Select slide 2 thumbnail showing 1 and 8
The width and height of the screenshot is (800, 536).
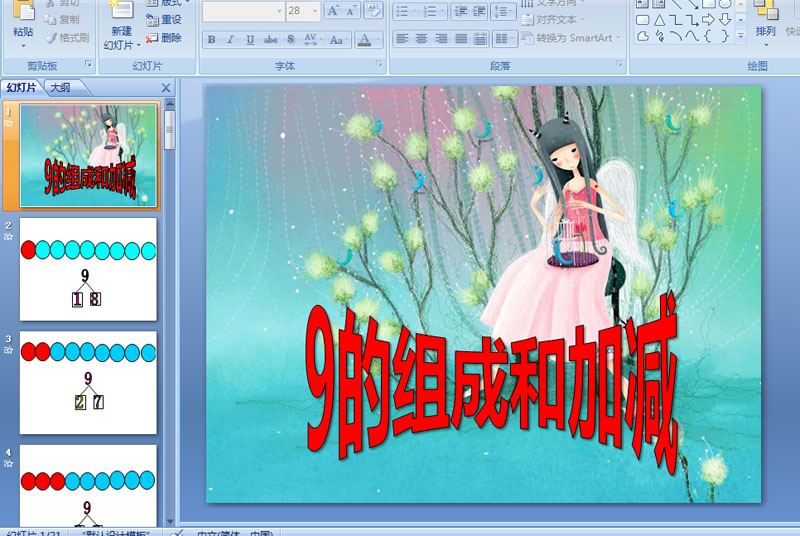point(88,269)
